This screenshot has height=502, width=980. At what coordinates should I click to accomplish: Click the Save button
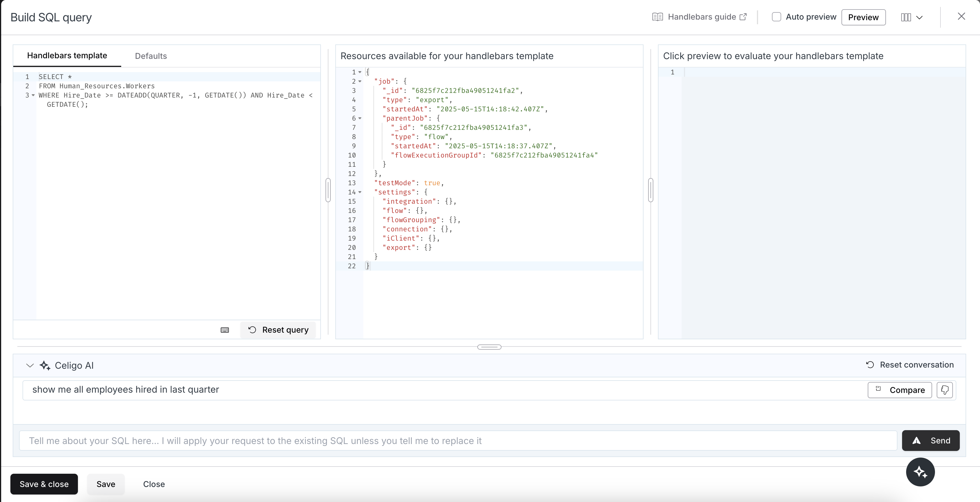coord(106,484)
